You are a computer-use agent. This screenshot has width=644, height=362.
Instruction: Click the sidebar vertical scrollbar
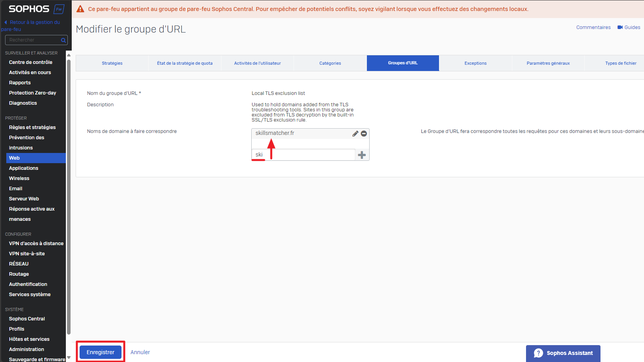click(69, 197)
